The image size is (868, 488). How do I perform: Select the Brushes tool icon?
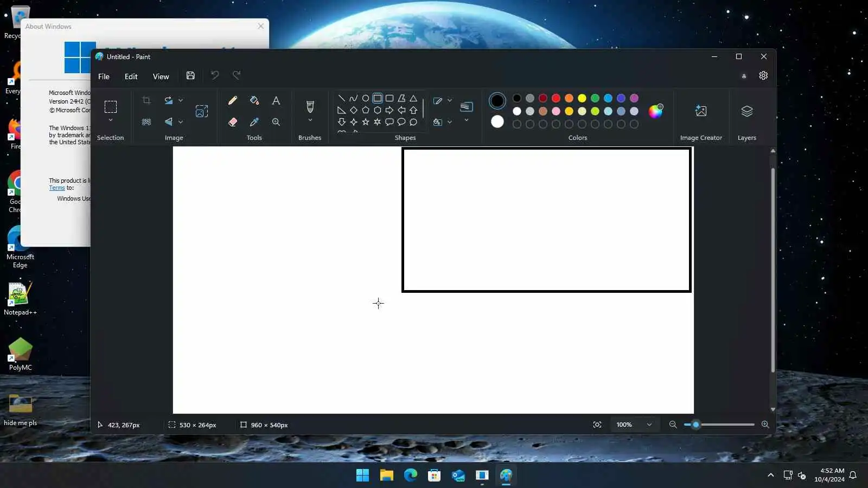310,106
